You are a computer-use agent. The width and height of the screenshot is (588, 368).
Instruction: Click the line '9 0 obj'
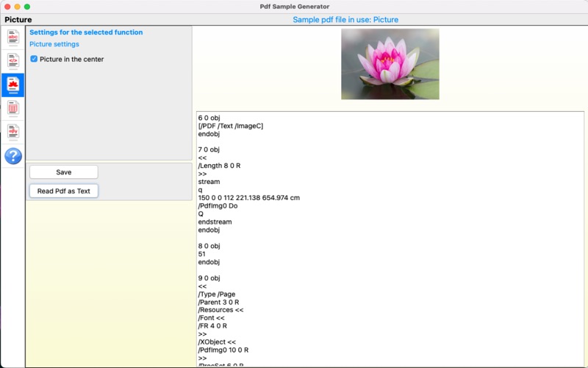click(209, 278)
